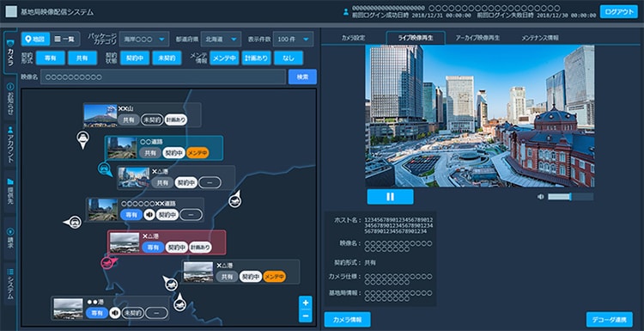This screenshot has height=331, width=644.
Task: Open the システム sidebar tab
Action: coord(10,284)
